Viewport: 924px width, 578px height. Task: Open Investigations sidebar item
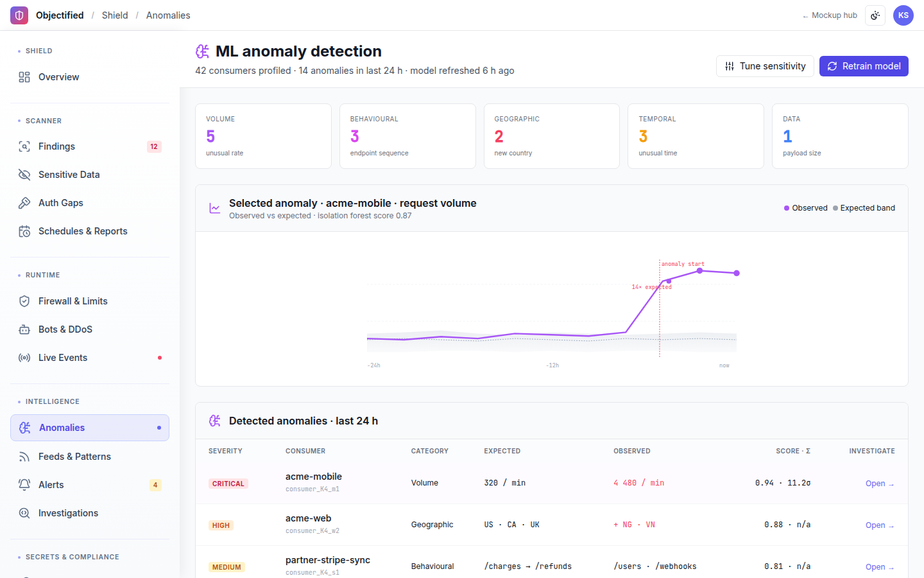[90, 513]
